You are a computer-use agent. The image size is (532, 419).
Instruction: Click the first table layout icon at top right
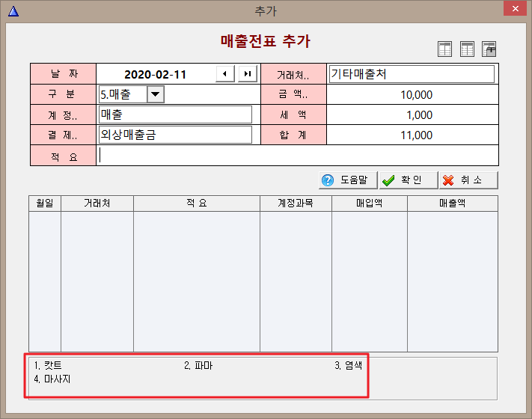[444, 49]
